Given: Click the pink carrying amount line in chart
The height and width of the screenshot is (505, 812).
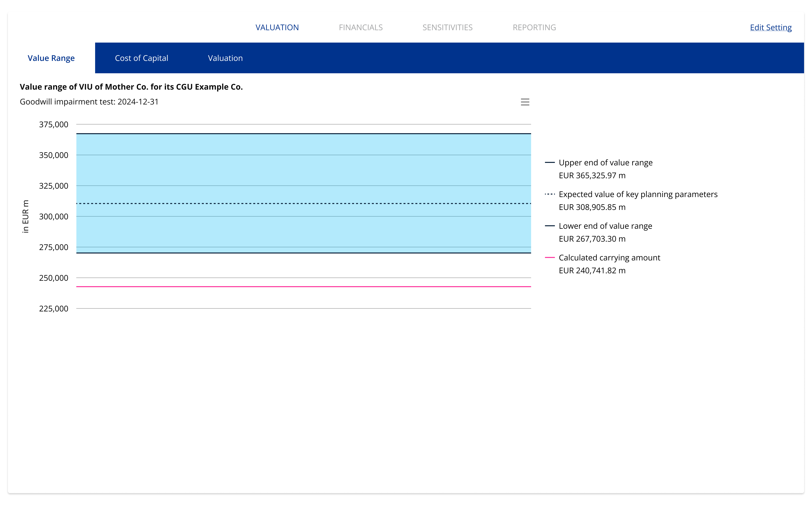Looking at the screenshot, I should (303, 287).
